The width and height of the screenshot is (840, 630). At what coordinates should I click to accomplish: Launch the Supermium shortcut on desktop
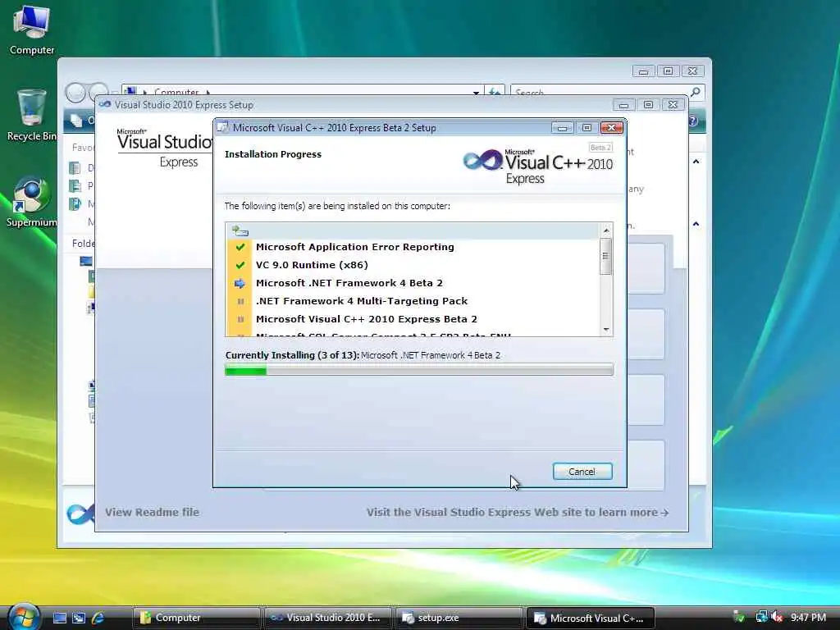(32, 202)
